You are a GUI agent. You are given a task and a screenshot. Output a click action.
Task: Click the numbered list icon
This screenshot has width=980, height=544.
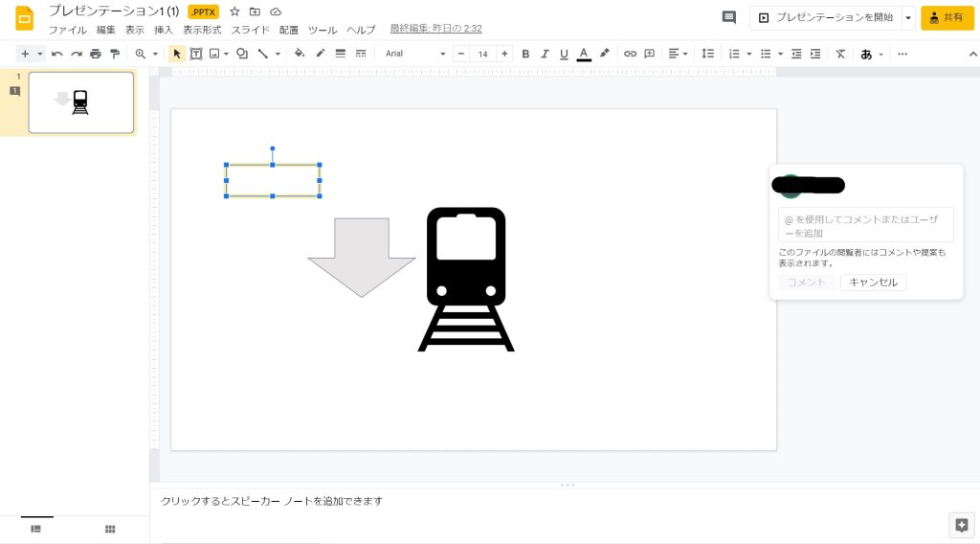[x=734, y=54]
